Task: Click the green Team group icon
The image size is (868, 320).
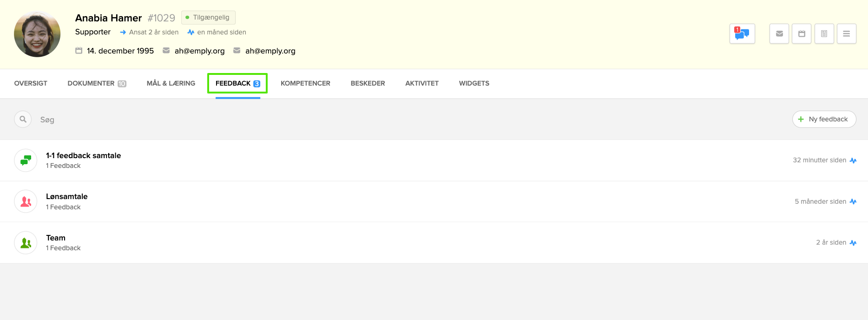Action: (x=26, y=243)
